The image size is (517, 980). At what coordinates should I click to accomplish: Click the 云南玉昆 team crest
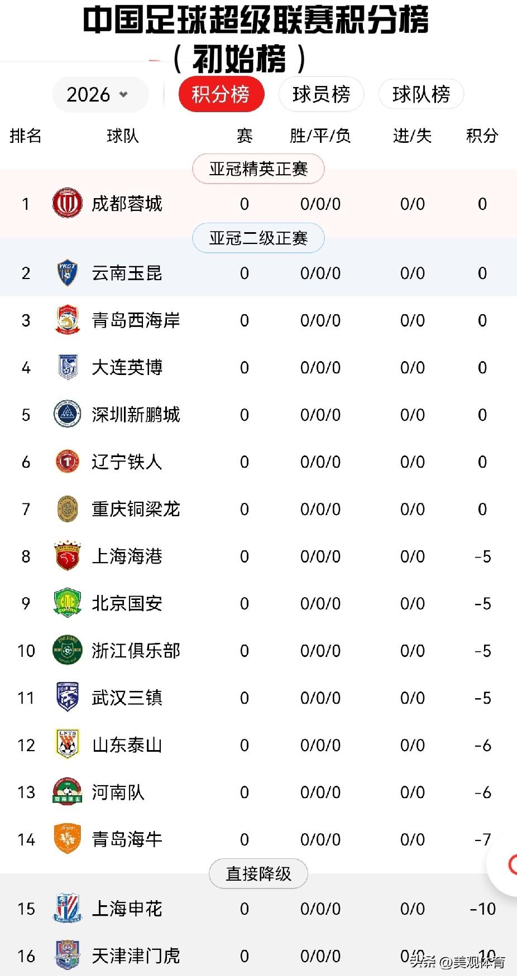tap(68, 273)
